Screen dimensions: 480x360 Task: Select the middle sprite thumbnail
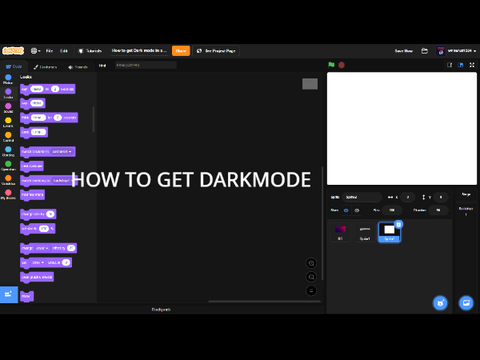click(365, 232)
